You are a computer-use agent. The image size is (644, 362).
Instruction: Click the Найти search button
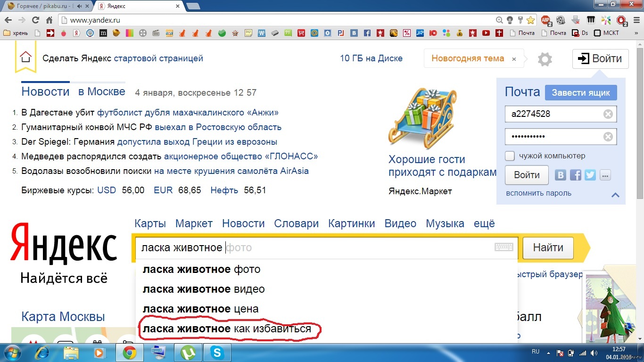coord(548,247)
